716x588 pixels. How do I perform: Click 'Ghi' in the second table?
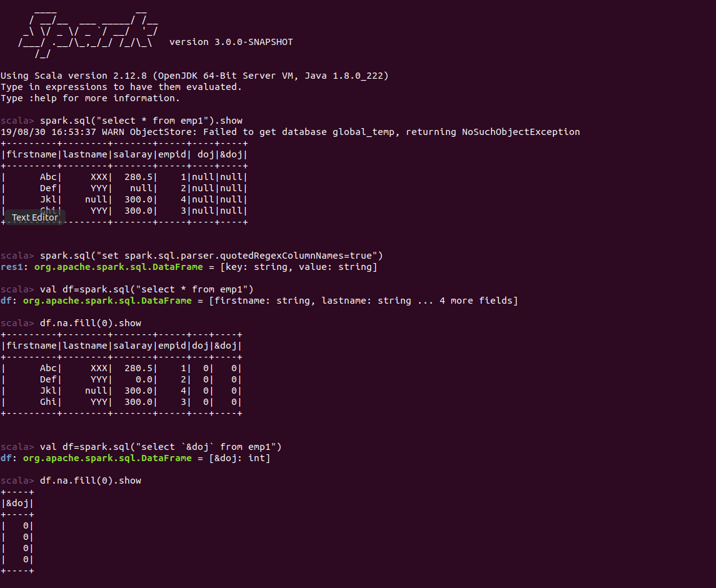tap(48, 402)
